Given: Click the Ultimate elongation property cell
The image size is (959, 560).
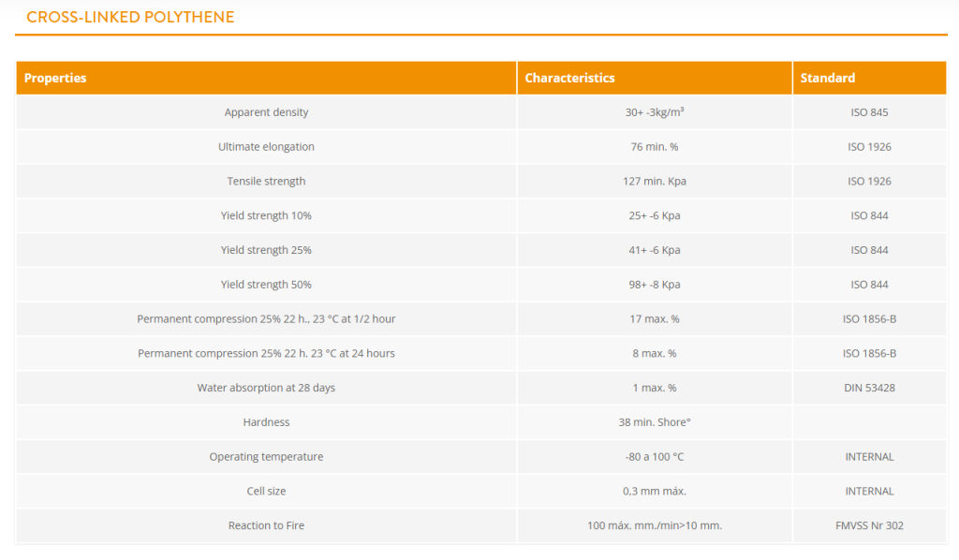Looking at the screenshot, I should pyautogui.click(x=266, y=147).
